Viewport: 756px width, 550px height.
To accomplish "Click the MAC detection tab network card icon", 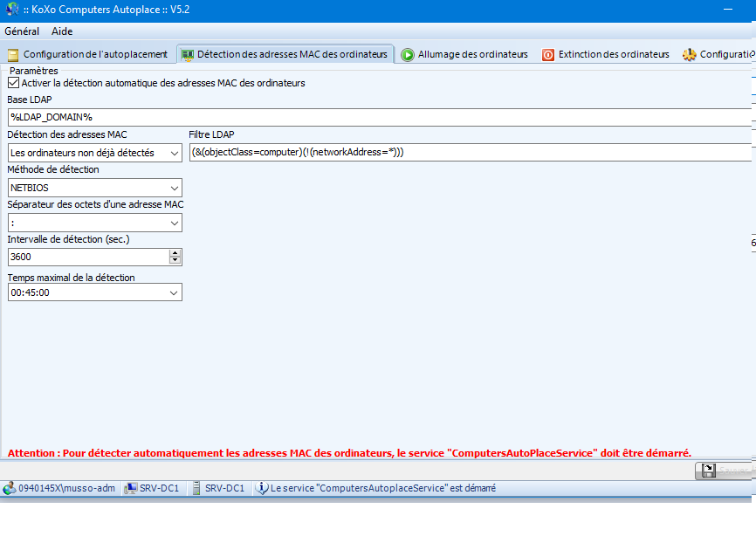I will [x=188, y=55].
